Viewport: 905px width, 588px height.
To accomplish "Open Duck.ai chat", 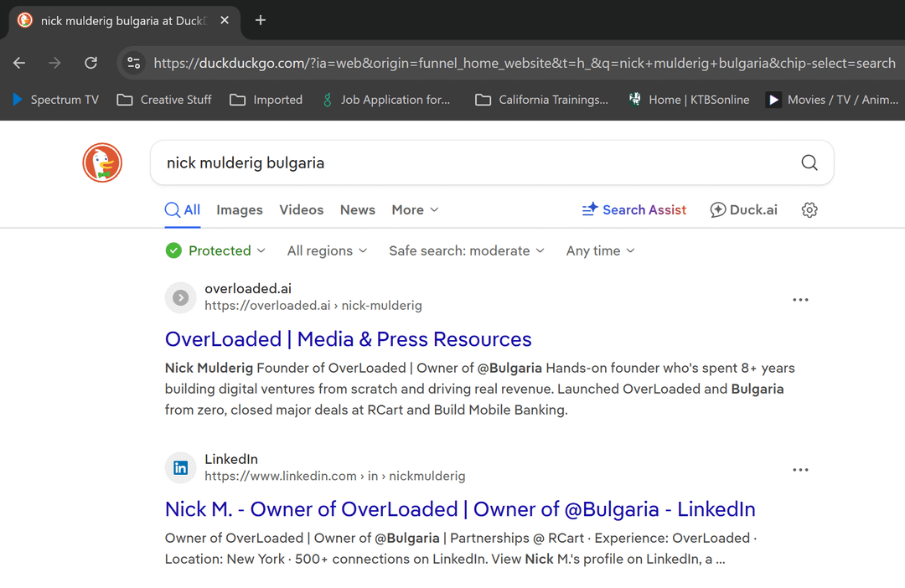I will pyautogui.click(x=743, y=210).
